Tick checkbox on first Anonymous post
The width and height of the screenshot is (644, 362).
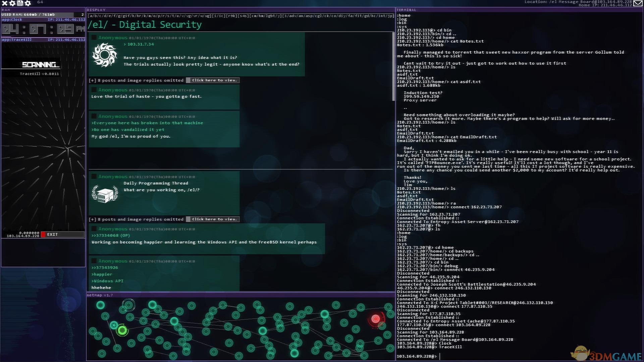[94, 38]
